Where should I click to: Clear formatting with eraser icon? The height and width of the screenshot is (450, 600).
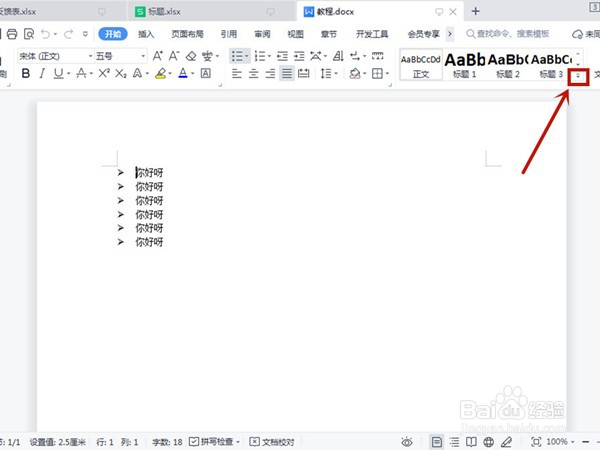click(191, 56)
